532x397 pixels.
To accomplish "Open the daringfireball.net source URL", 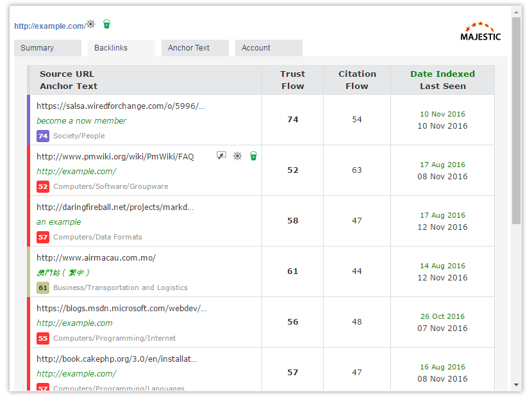I will coord(115,207).
